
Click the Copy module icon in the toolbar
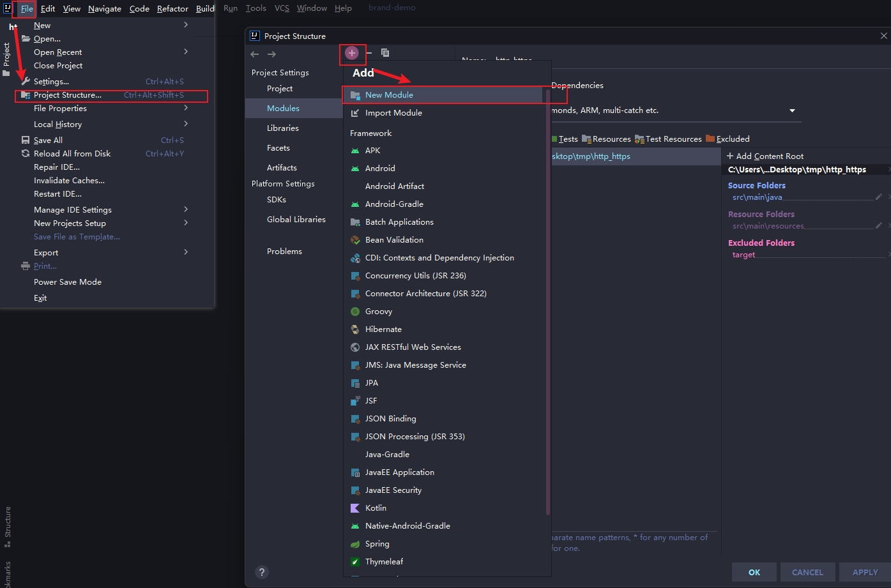pos(385,53)
